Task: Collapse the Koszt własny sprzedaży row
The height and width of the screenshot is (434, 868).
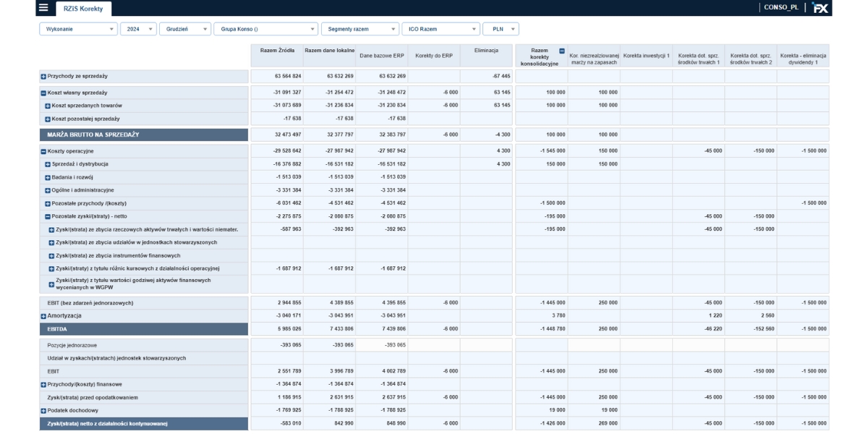Action: click(x=43, y=93)
